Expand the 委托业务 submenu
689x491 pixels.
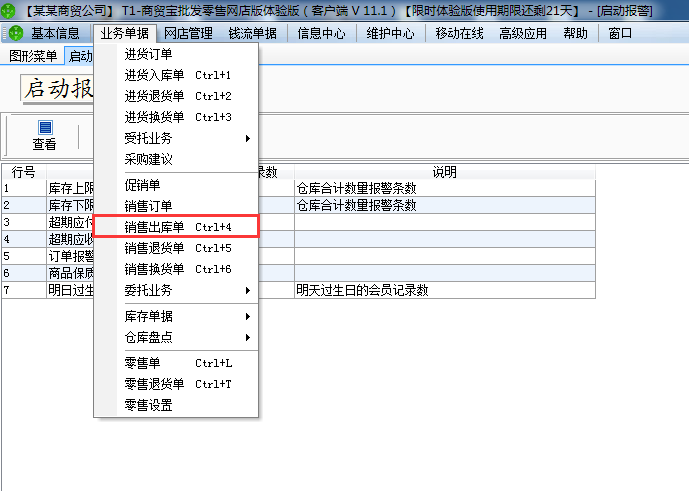pyautogui.click(x=176, y=290)
